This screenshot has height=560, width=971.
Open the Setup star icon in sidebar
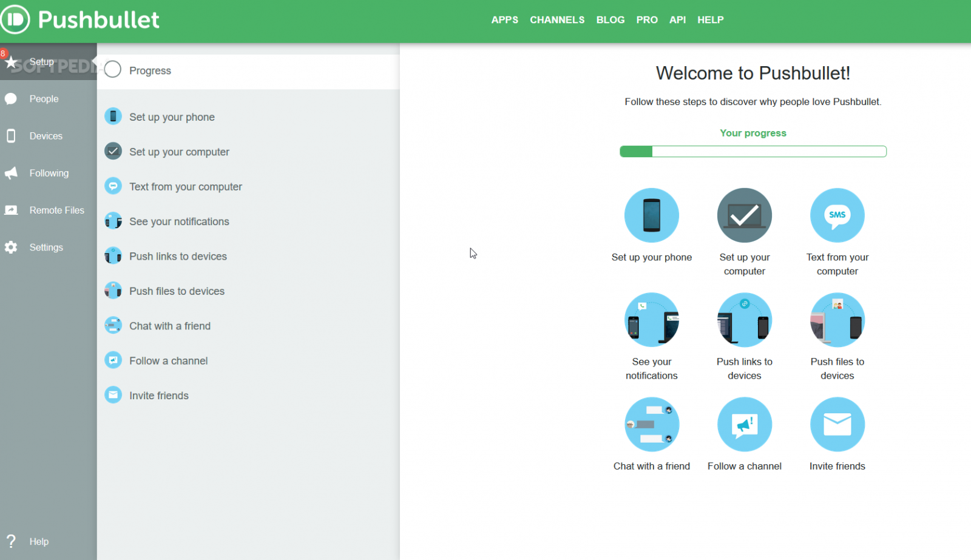[x=11, y=62]
